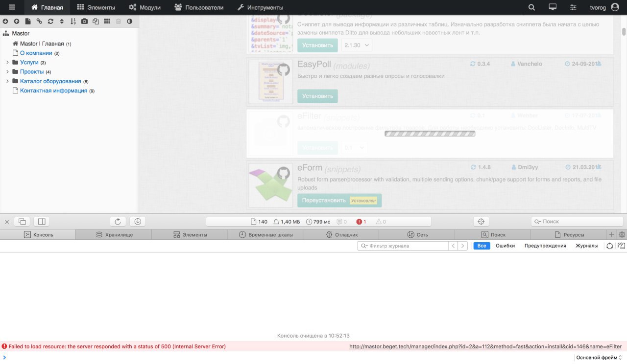Expand the Проекты folder

click(x=7, y=72)
